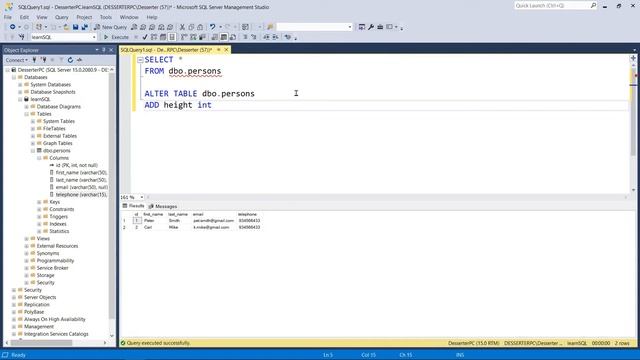Save the current query with the disk icon

point(76,27)
